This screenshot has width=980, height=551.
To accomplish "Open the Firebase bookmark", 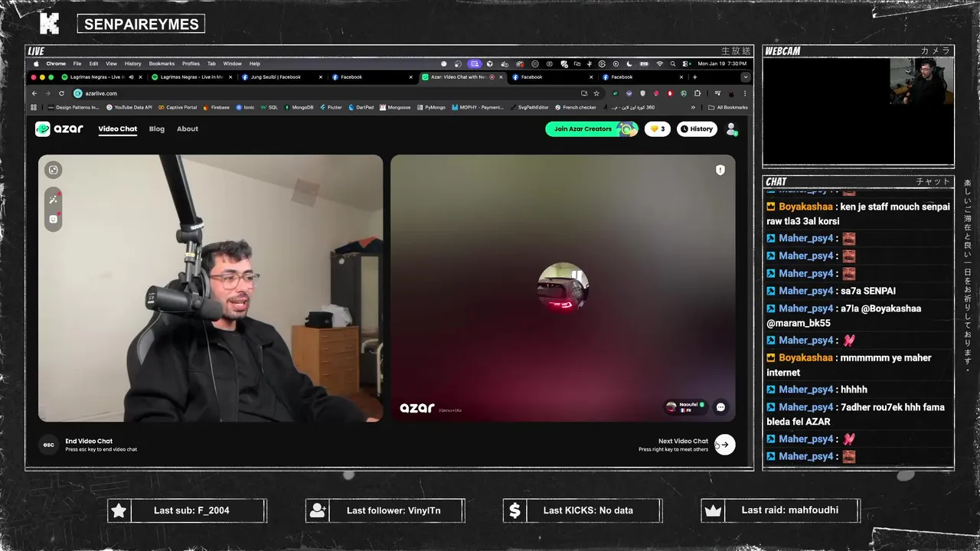I will [x=217, y=107].
